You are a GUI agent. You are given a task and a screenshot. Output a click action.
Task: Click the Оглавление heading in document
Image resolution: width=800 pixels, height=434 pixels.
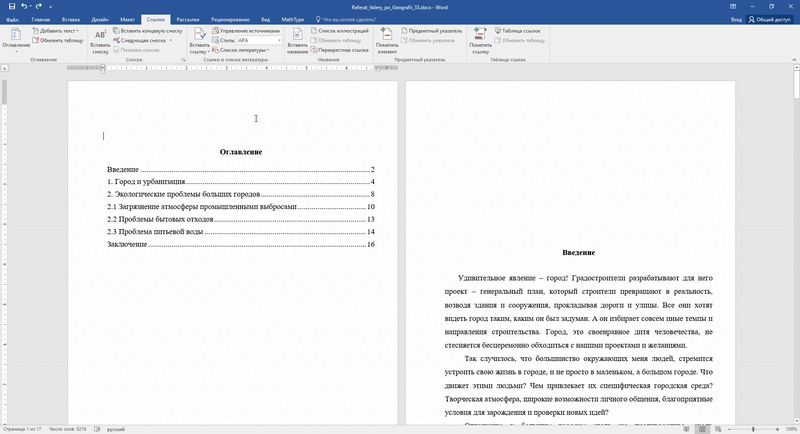coord(241,152)
